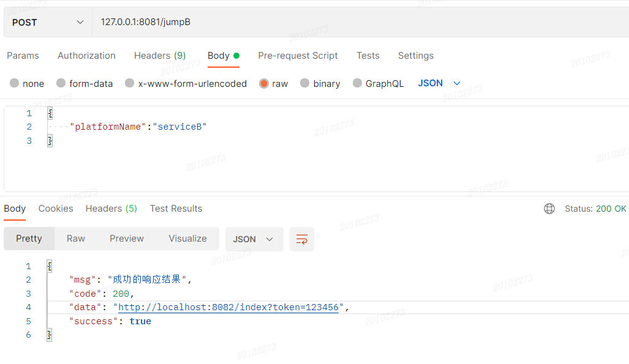
Task: Select the Pretty response view
Action: coord(29,239)
